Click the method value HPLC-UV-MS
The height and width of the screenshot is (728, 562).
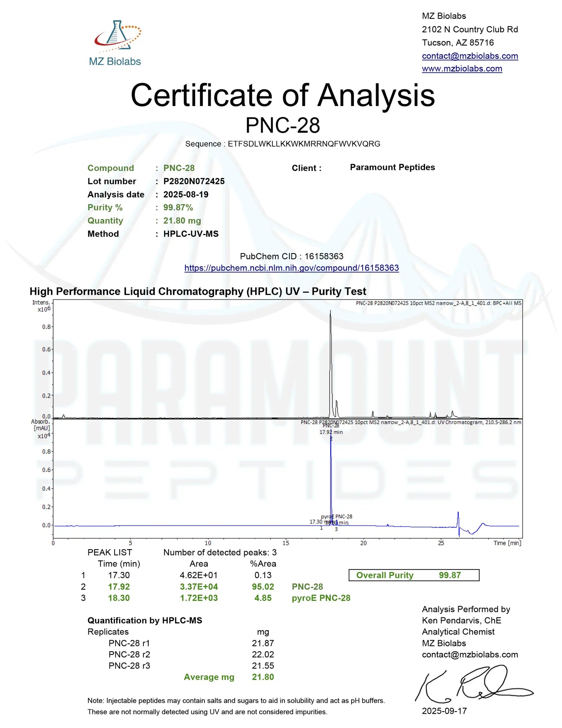tap(191, 234)
